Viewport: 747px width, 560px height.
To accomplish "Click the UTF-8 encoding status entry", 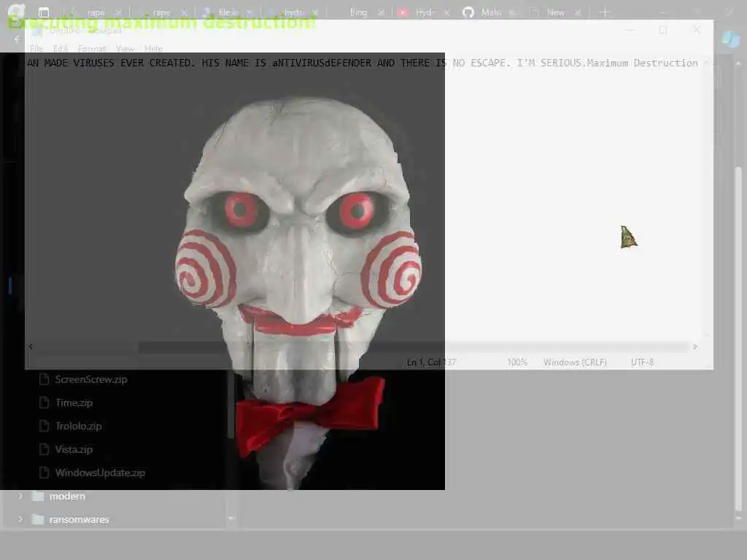I will click(x=642, y=362).
